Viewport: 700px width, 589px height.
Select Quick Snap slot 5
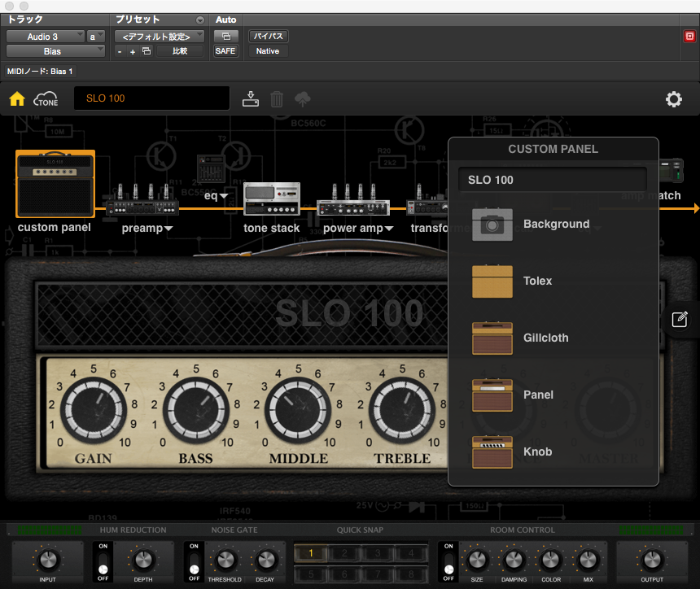(x=311, y=574)
